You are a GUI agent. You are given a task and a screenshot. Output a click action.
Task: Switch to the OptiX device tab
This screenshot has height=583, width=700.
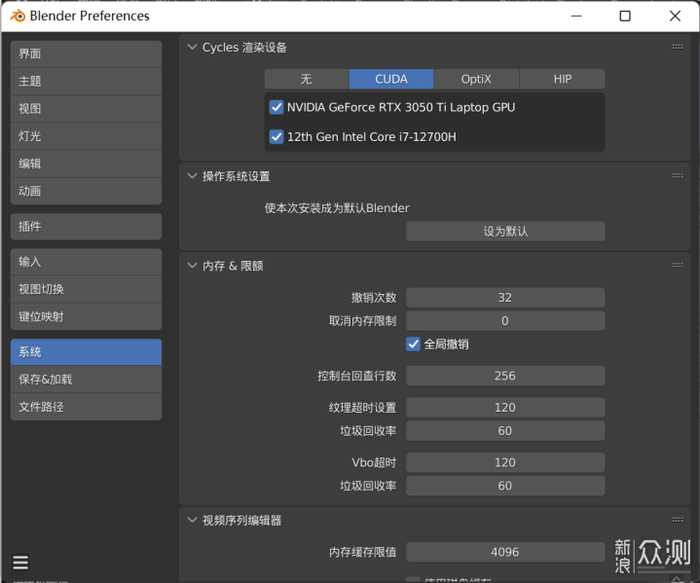coord(477,79)
